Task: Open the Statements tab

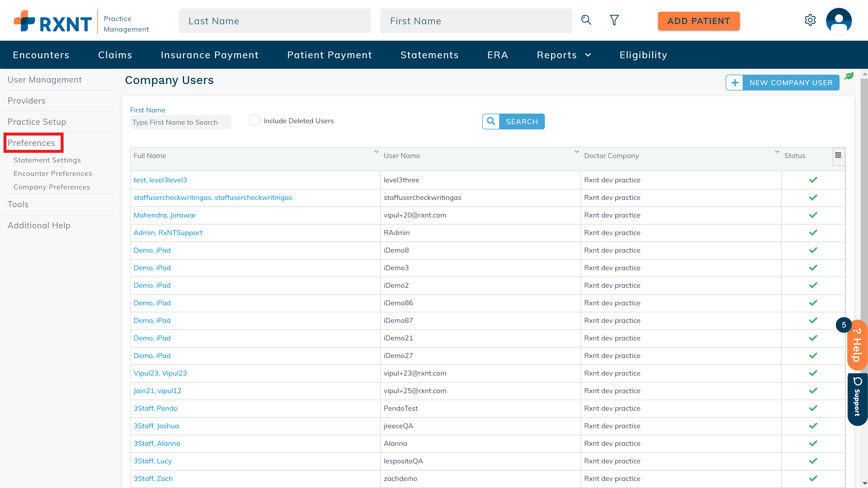Action: tap(429, 55)
